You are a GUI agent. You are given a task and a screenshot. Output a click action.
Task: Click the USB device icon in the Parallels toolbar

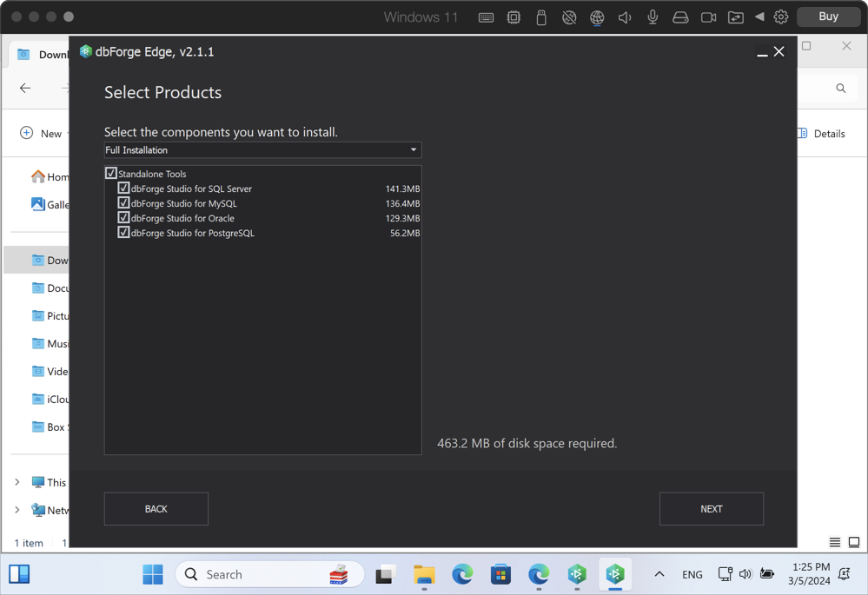541,17
